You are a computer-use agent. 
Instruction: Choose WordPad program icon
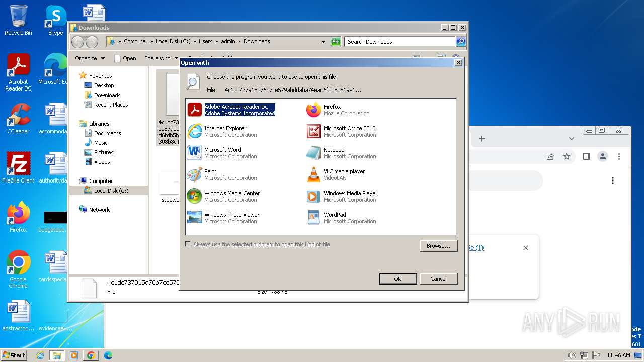314,218
